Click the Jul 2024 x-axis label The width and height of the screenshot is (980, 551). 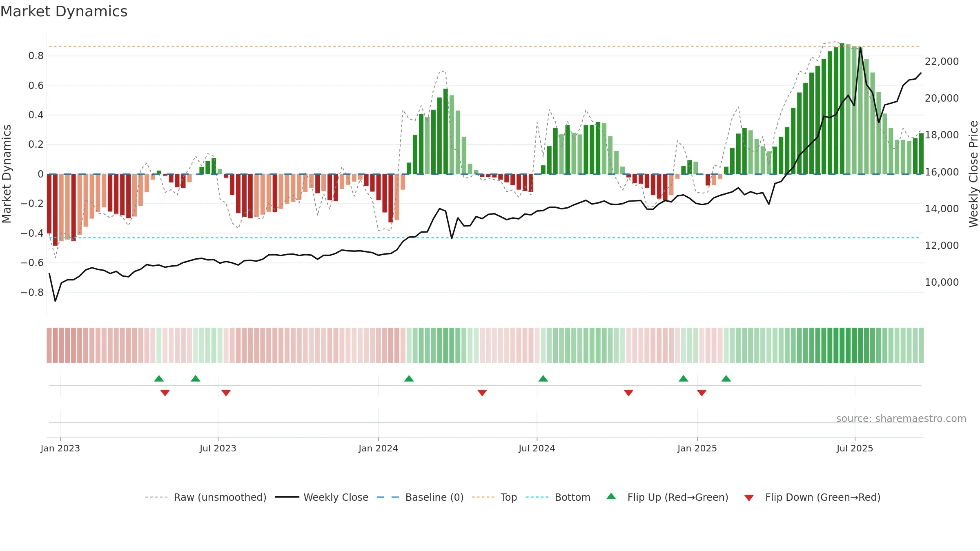(537, 448)
